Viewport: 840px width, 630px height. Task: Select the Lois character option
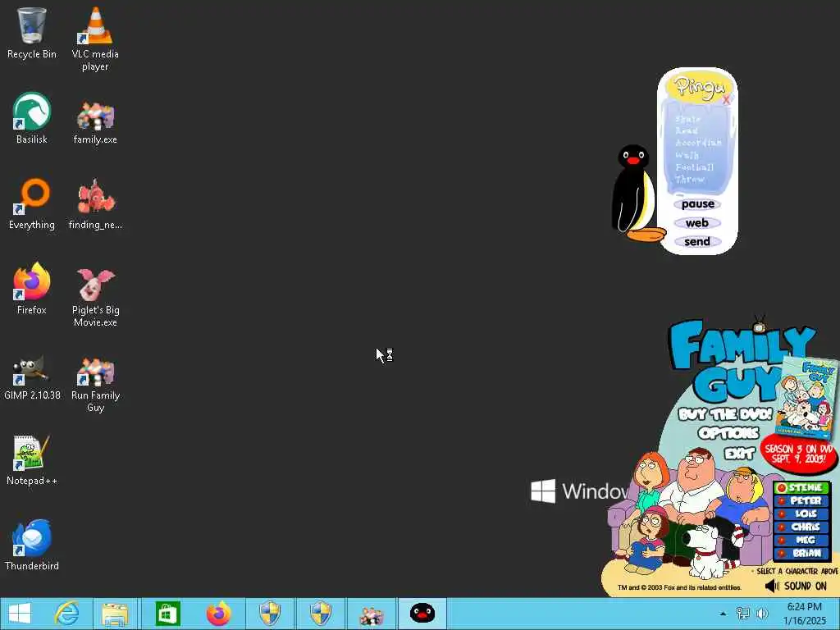tap(801, 514)
